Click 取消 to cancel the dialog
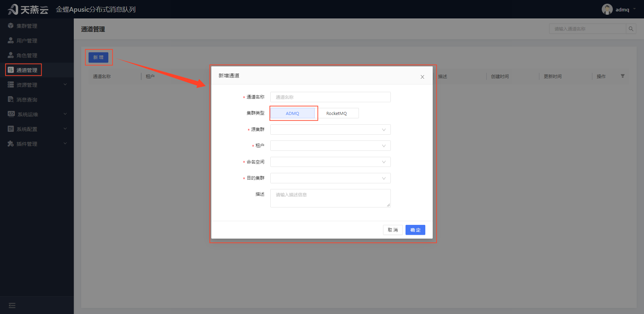 click(x=393, y=230)
